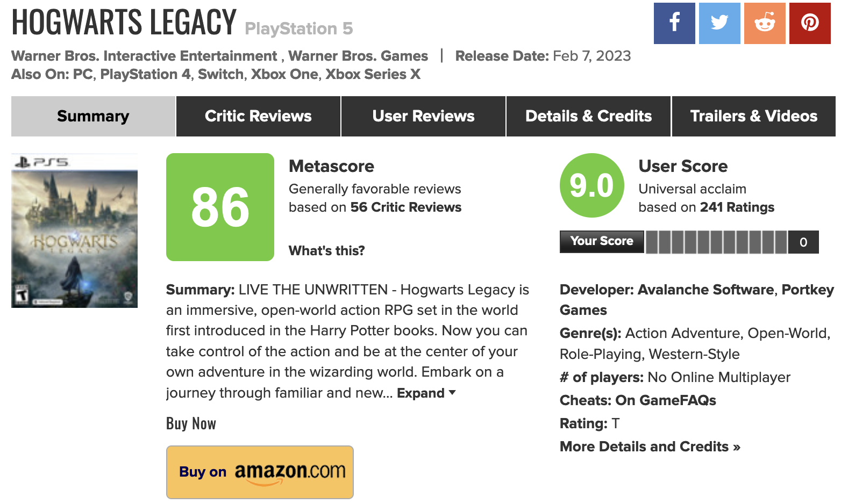Switch to the User Reviews tab
This screenshot has width=841, height=504.
click(x=423, y=116)
